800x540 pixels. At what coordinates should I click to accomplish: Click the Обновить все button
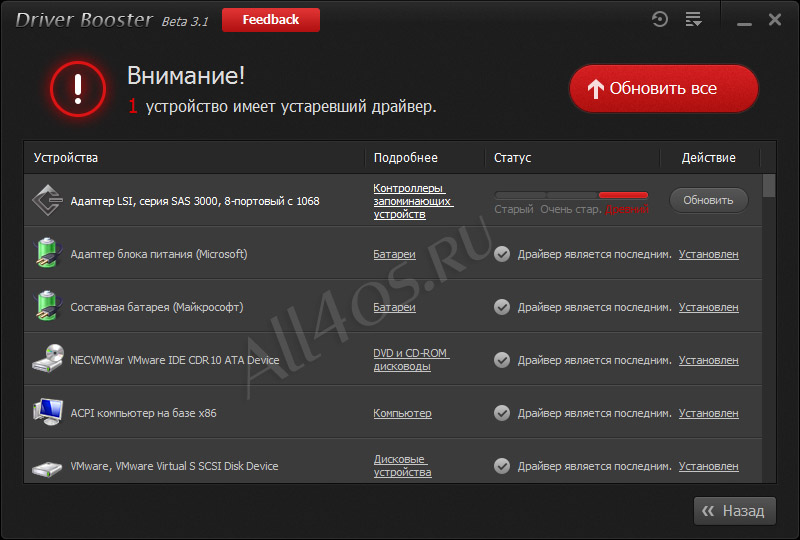[x=664, y=88]
